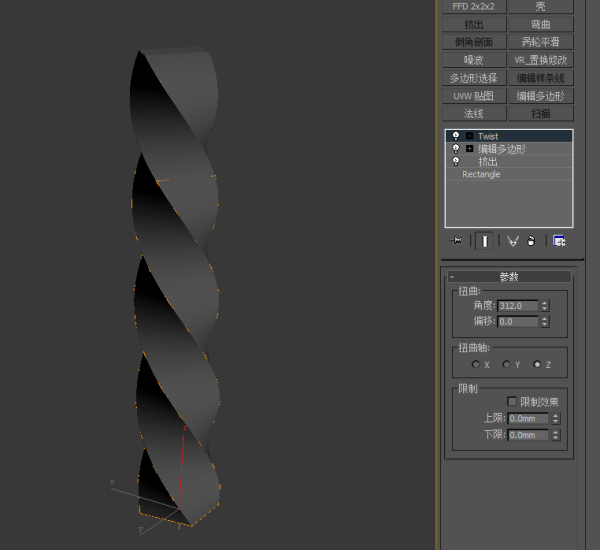Image resolution: width=600 pixels, height=550 pixels.
Task: Increase 角度 with spinner up arrow
Action: pyautogui.click(x=545, y=303)
